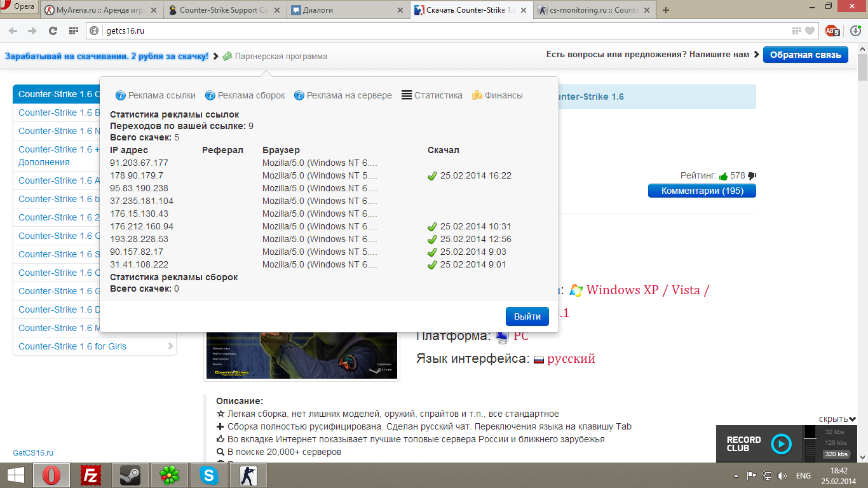
Task: Open a new browser tab
Action: pos(666,10)
